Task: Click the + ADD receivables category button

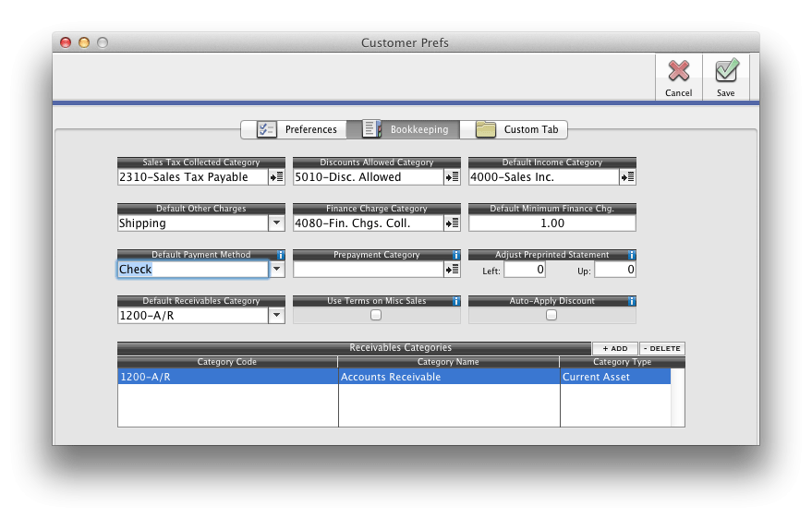Action: [615, 348]
